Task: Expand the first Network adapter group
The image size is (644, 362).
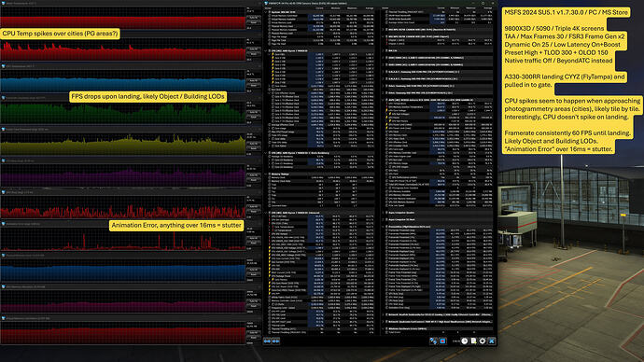Action: tap(384, 314)
